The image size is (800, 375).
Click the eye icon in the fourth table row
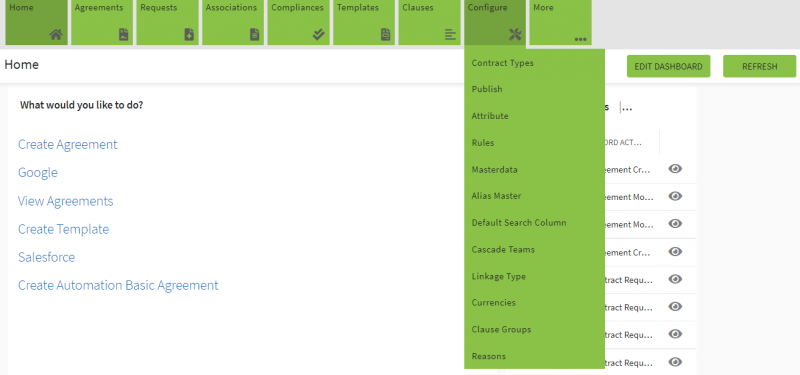coord(675,252)
